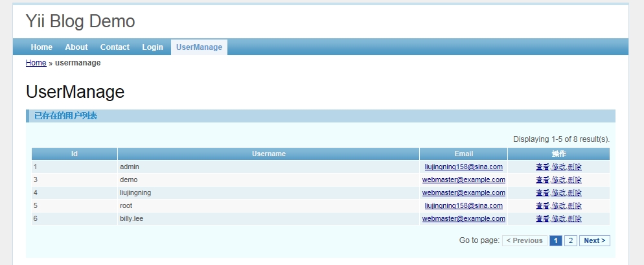Click the Yii Blog Demo site title
This screenshot has height=265, width=644.
80,21
